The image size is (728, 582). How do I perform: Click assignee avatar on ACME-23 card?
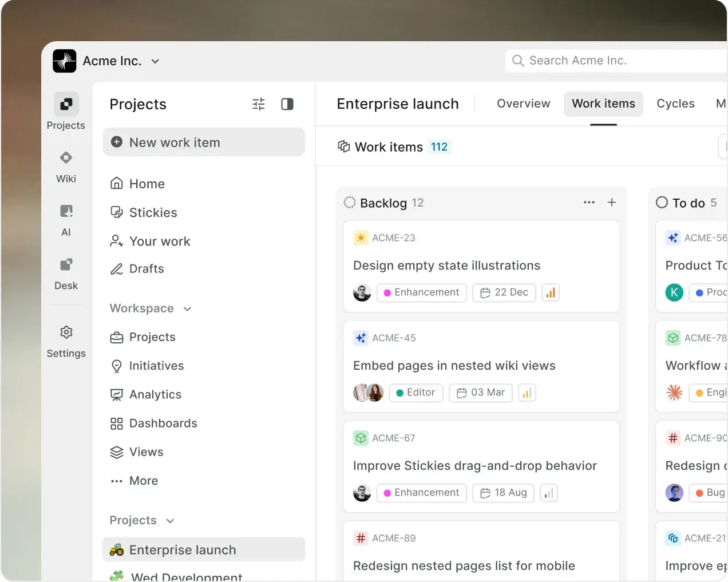362,292
